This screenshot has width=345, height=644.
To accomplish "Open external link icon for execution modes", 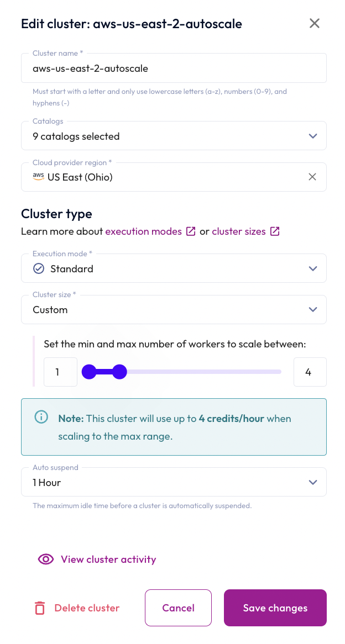I will (191, 231).
